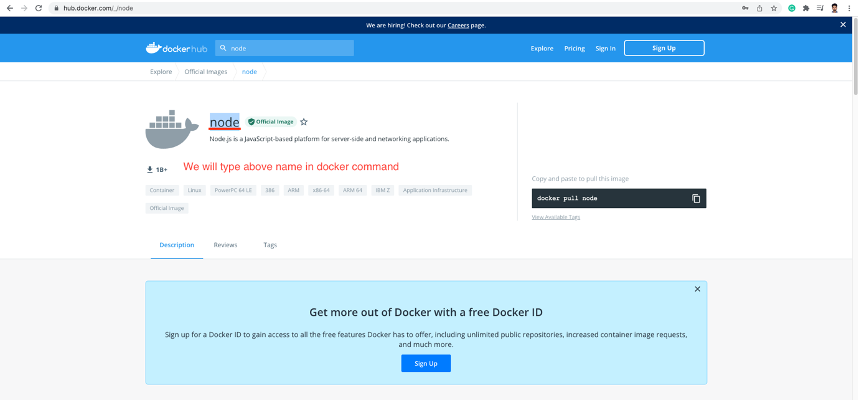Open saved passwords key icon
Image resolution: width=858 pixels, height=400 pixels.
[x=745, y=8]
